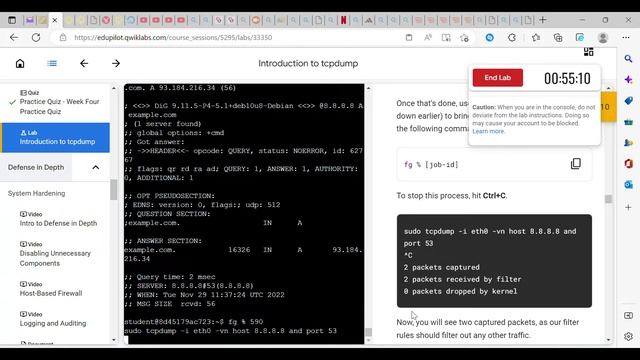Viewport: 640px width, 360px height.
Task: Go to next course item arrow
Action: pyautogui.click(x=116, y=63)
